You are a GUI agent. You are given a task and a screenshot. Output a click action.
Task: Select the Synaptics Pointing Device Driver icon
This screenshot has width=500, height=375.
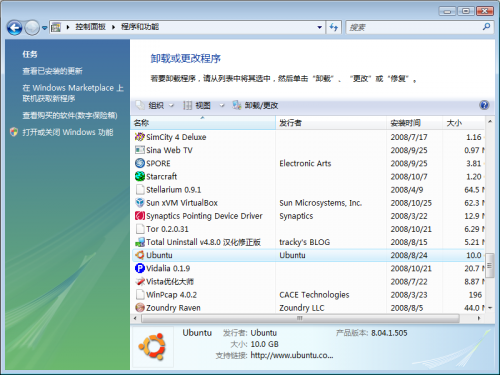[140, 216]
